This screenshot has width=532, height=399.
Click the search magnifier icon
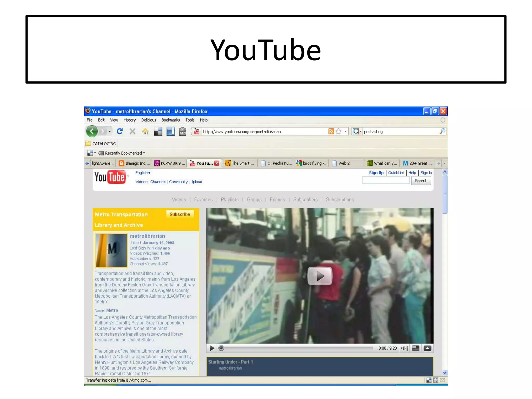tap(442, 131)
